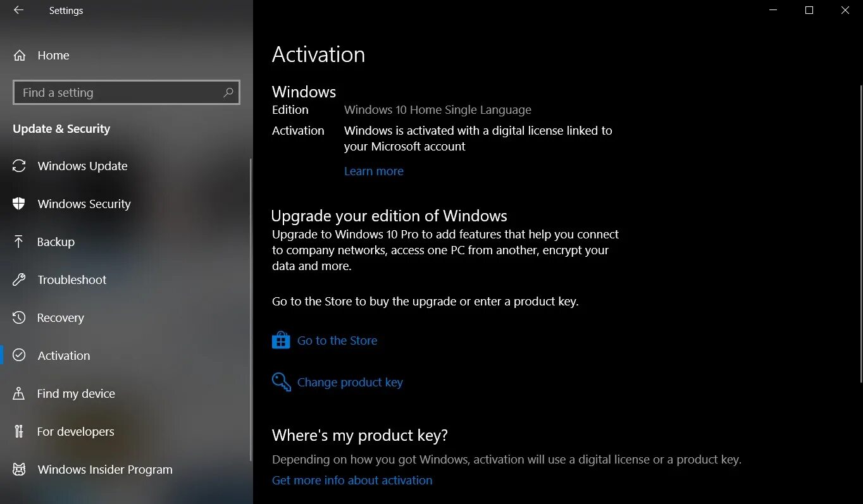The image size is (863, 504).
Task: Click the Windows 10 Home Single Language text
Action: 438,109
